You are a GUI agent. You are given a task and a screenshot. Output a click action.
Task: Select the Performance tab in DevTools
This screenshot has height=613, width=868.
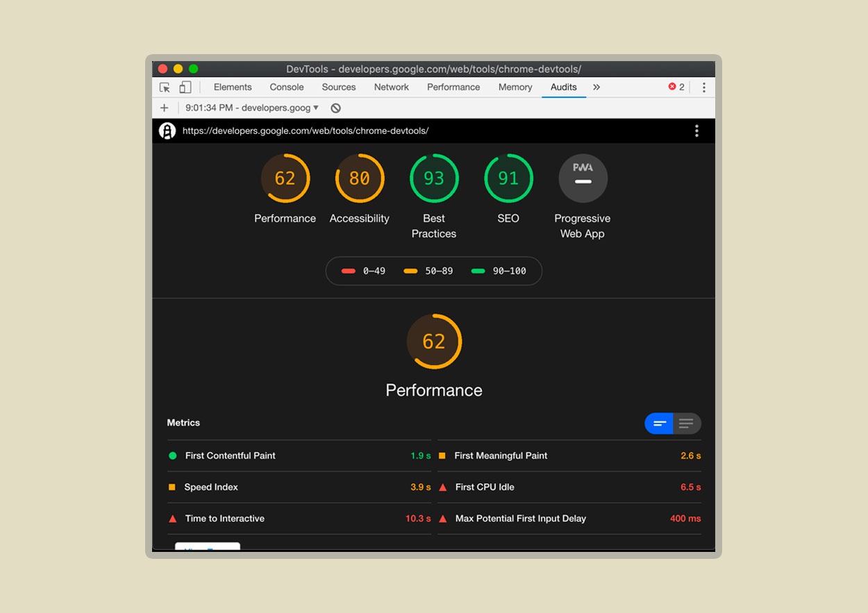[x=453, y=87]
